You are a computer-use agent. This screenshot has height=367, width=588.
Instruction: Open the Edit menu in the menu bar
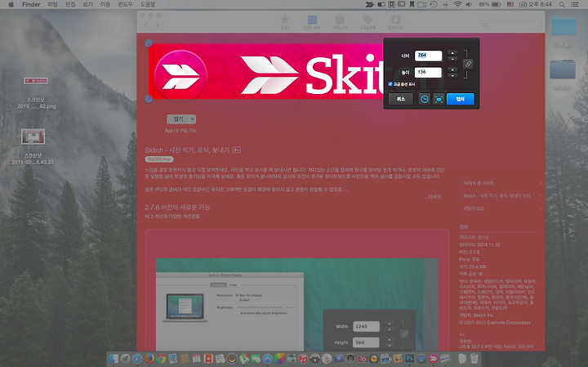(70, 5)
